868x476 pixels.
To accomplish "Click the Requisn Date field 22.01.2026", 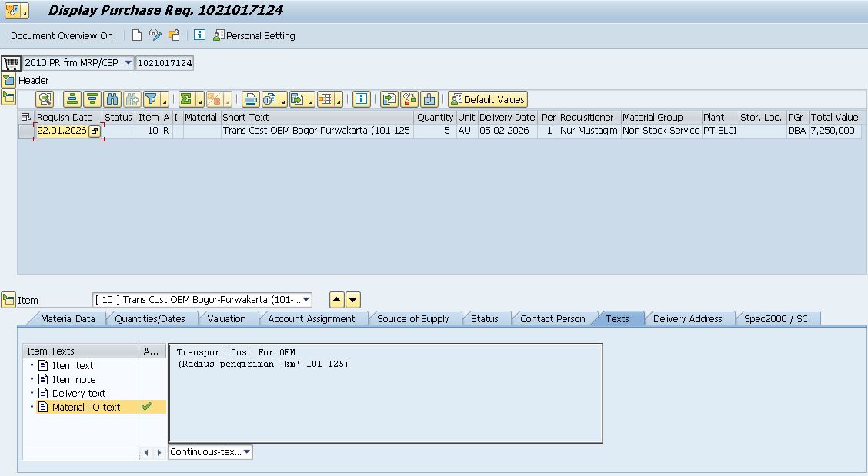I will (62, 131).
